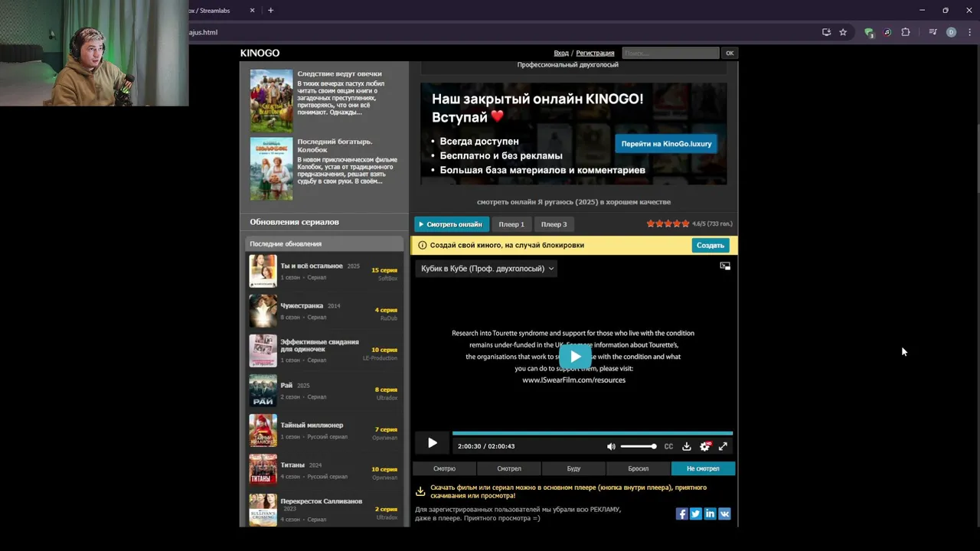Open the browser three-dot menu
This screenshot has width=980, height=551.
tap(969, 32)
